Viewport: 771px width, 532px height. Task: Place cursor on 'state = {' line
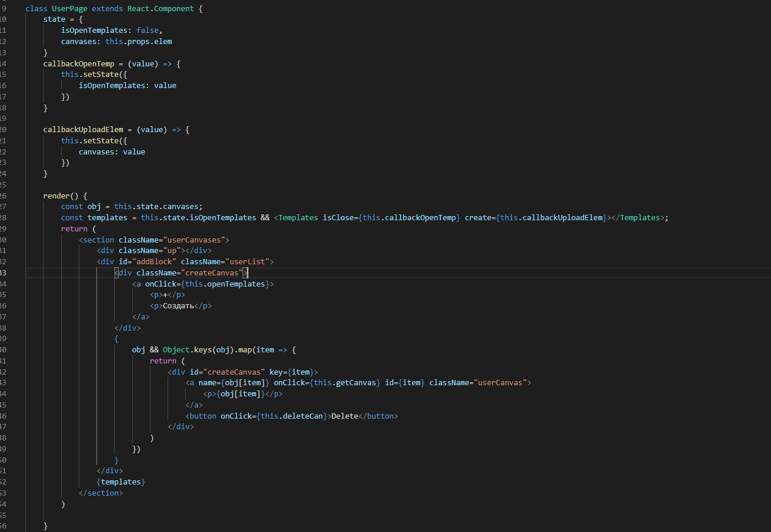point(63,19)
